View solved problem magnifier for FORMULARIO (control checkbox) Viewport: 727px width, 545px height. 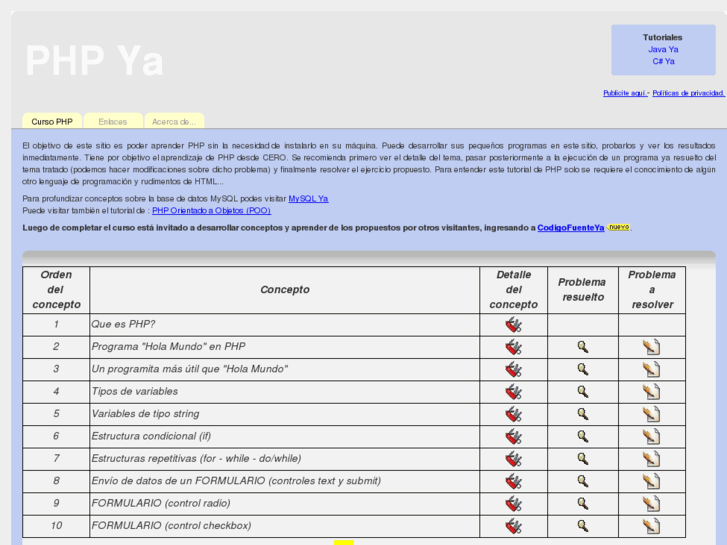click(x=583, y=526)
